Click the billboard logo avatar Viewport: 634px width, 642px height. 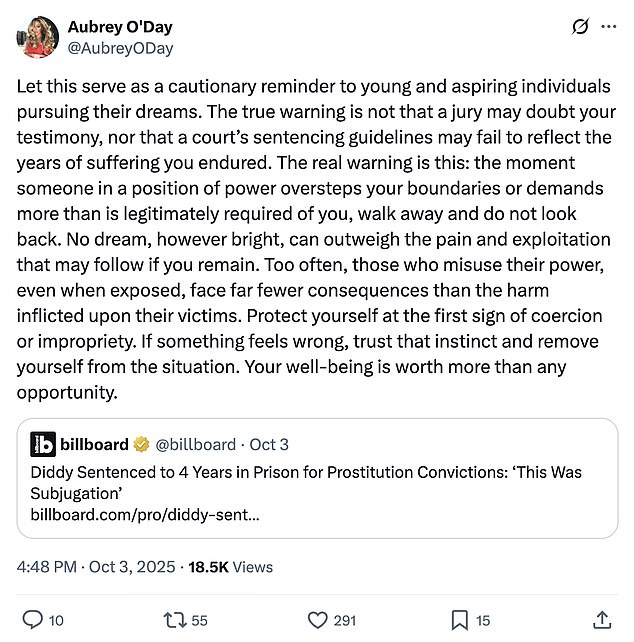point(43,444)
